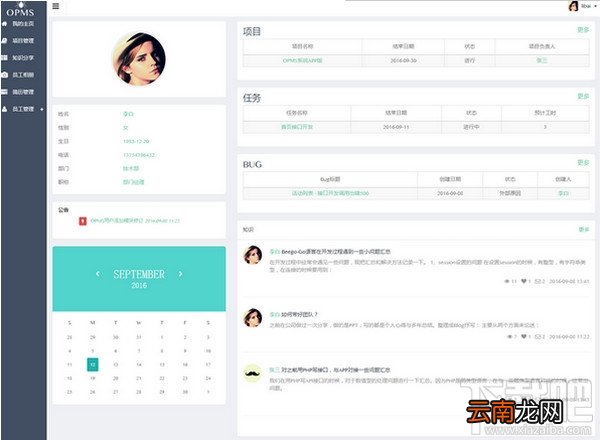Click the 1993 birthday value
Viewport: 600px width, 440px height.
[136, 141]
